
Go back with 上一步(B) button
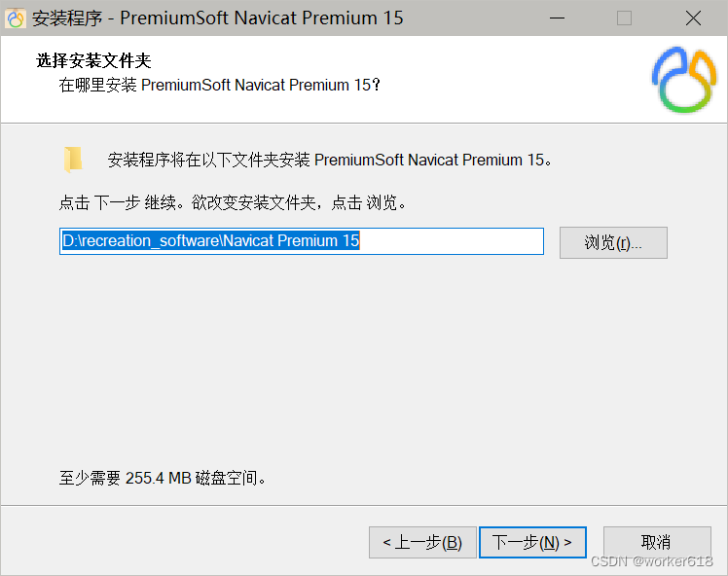[x=422, y=542]
